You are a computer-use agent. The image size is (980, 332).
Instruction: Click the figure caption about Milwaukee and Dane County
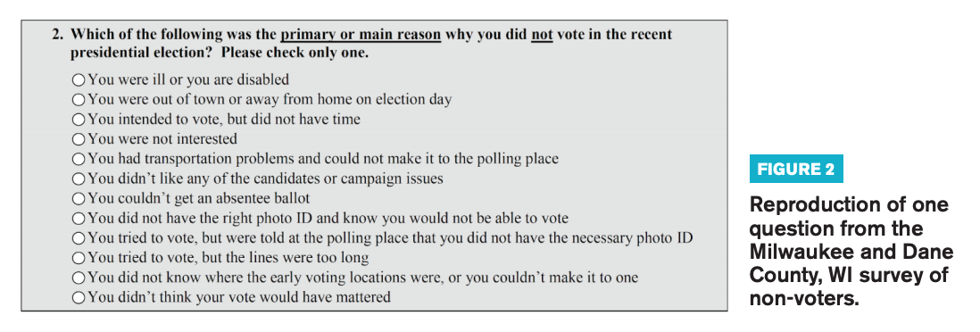[851, 252]
